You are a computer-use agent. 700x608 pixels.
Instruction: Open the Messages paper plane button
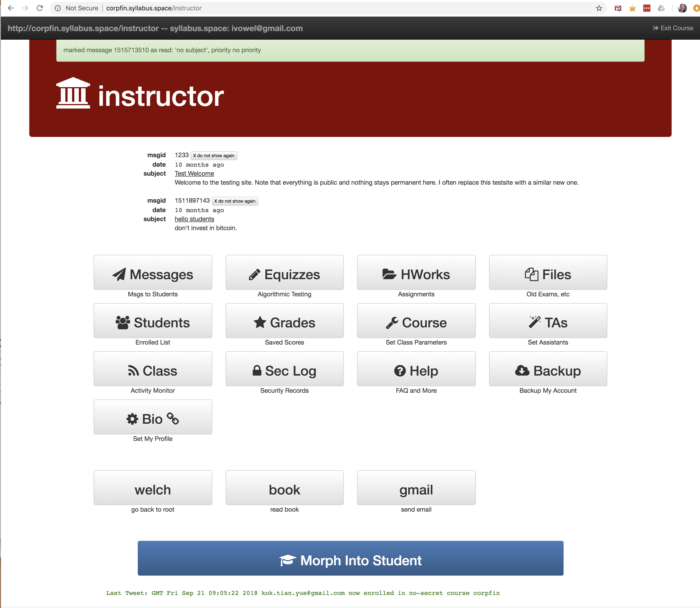pyautogui.click(x=153, y=273)
